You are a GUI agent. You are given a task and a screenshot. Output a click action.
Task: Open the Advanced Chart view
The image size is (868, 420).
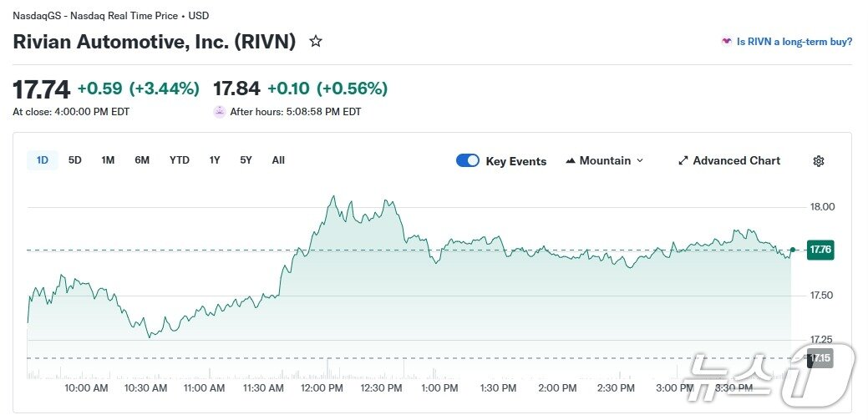pyautogui.click(x=736, y=160)
